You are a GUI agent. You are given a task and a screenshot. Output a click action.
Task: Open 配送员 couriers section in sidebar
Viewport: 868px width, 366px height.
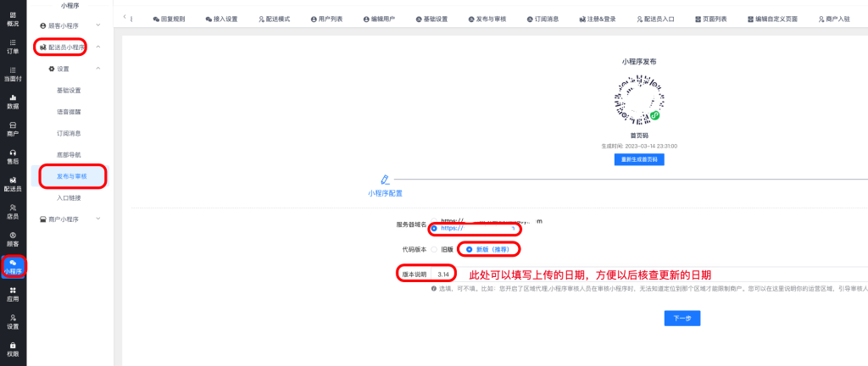(x=13, y=184)
